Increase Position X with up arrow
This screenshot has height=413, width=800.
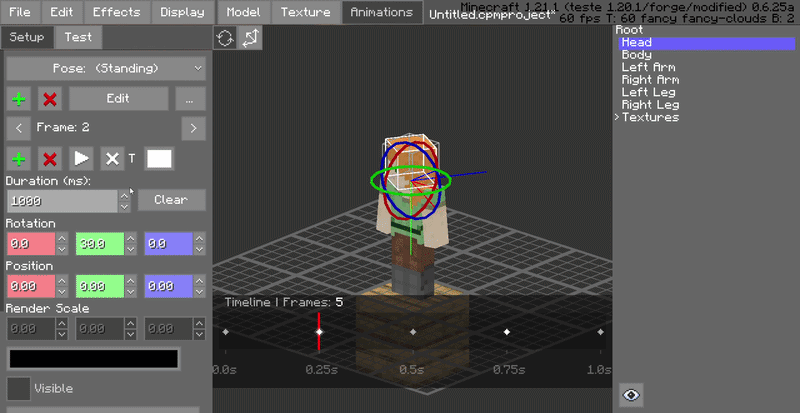tap(62, 281)
